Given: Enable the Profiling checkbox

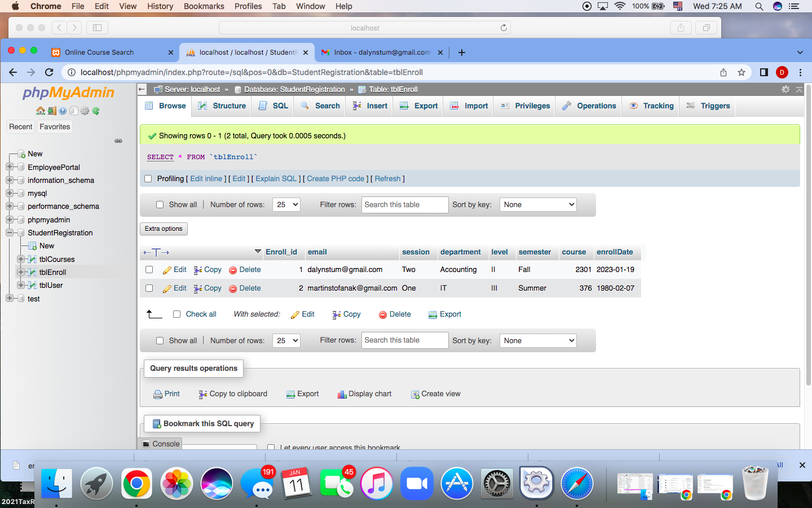Looking at the screenshot, I should (148, 178).
